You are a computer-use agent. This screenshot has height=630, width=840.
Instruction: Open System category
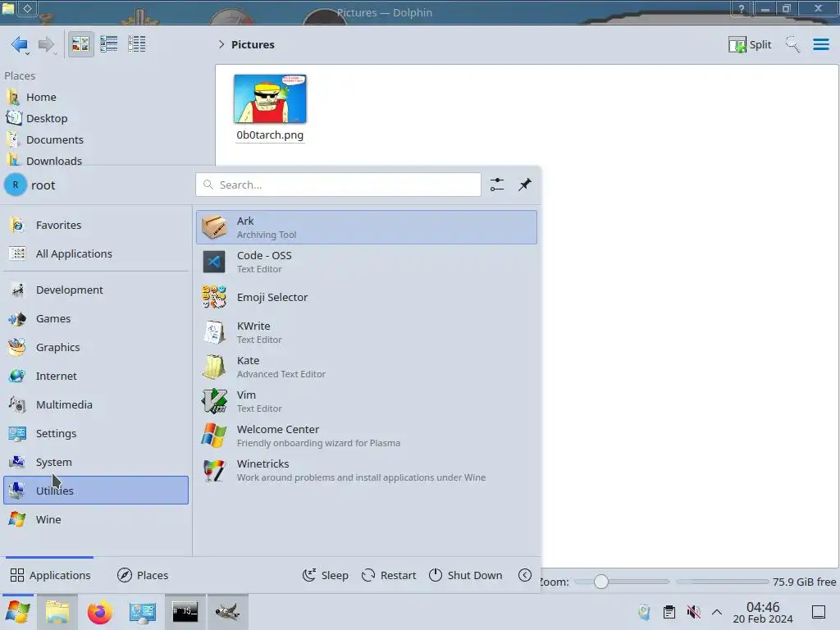coord(96,462)
